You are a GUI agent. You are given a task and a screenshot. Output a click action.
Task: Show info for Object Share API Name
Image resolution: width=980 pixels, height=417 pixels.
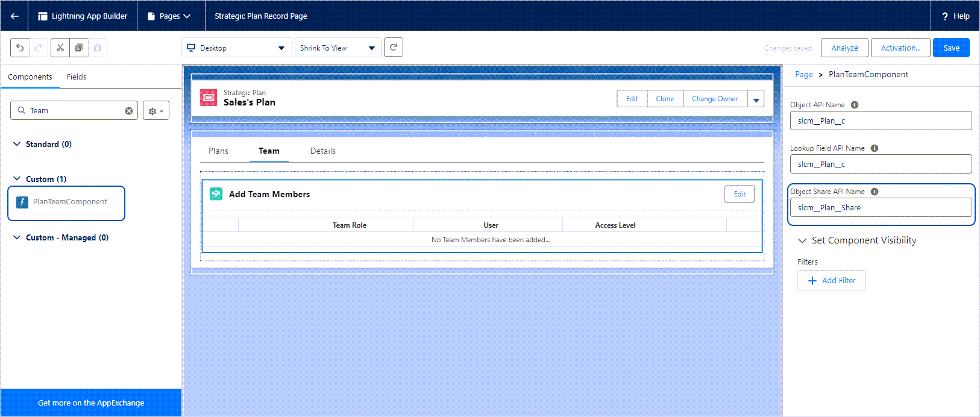point(875,192)
